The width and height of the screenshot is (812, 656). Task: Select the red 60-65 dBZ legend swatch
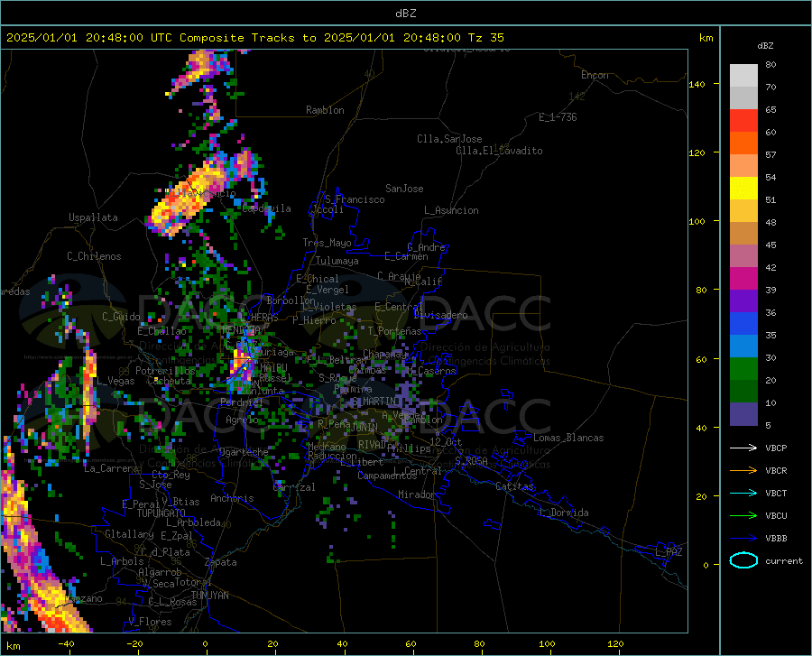click(x=743, y=121)
